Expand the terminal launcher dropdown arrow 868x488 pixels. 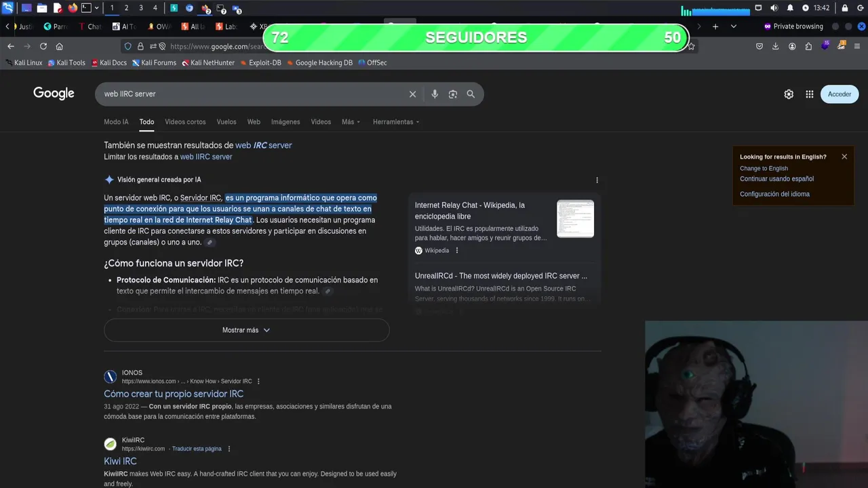click(x=96, y=8)
